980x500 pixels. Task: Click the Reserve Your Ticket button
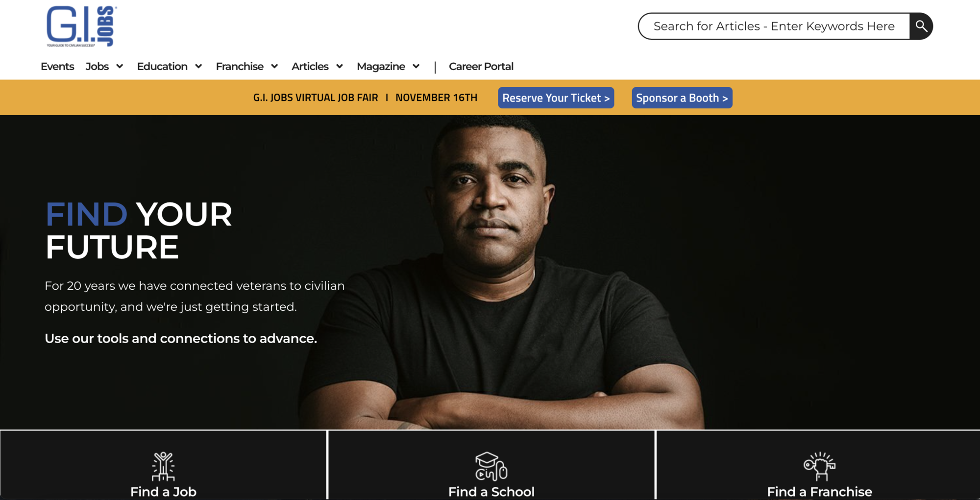556,98
